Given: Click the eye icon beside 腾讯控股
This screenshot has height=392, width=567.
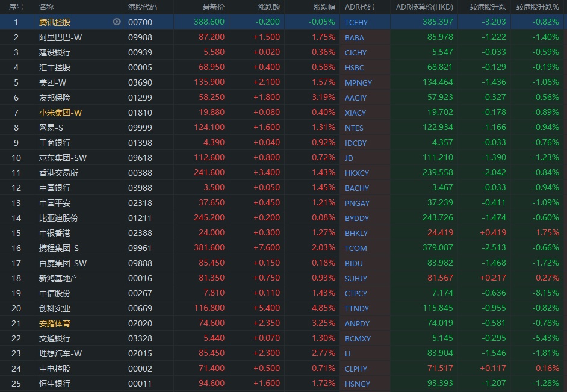Looking at the screenshot, I should (117, 22).
